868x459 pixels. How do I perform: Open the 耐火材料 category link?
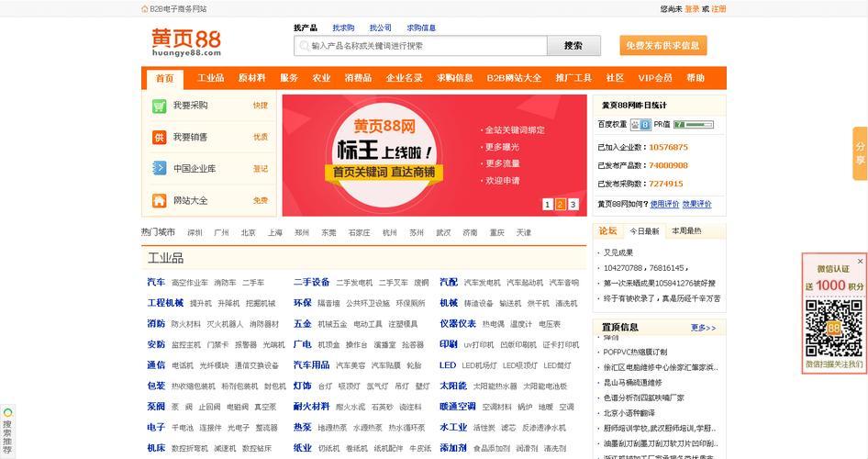click(x=312, y=407)
